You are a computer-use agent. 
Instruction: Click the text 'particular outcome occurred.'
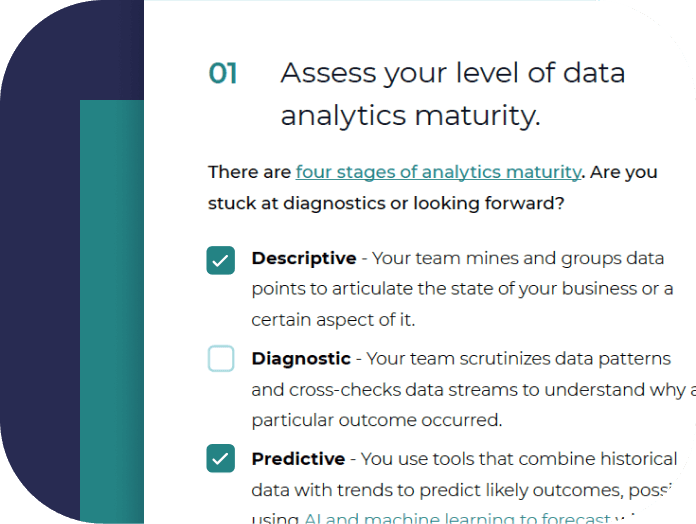point(376,419)
